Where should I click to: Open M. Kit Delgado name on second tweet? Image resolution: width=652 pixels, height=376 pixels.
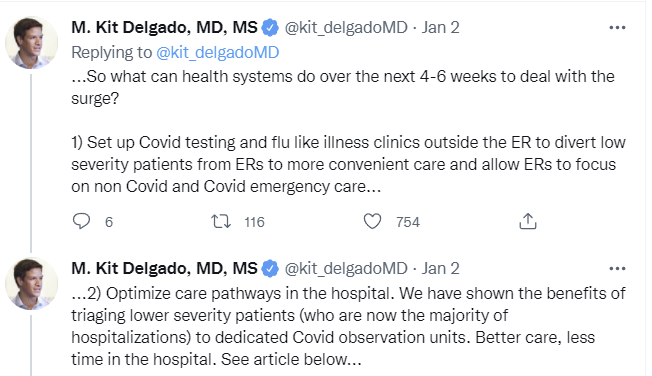[x=164, y=268]
